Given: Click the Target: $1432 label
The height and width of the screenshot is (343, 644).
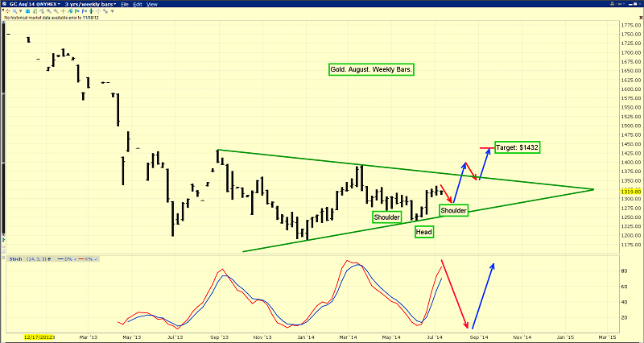Looking at the screenshot, I should click(517, 148).
